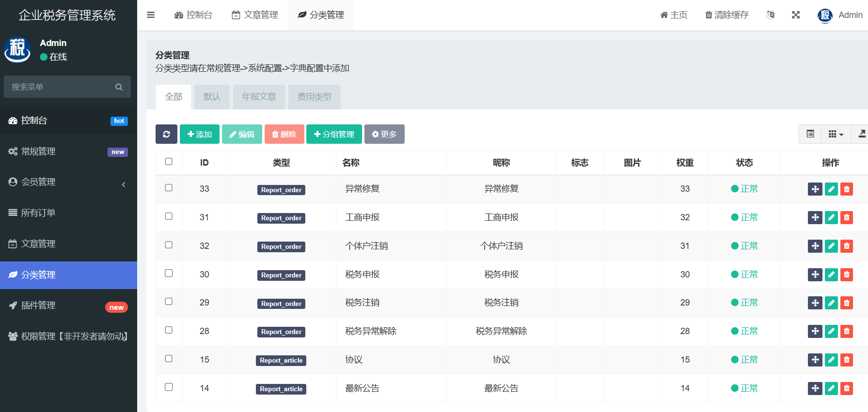
Task: Click the language switch icon in header
Action: (x=770, y=15)
